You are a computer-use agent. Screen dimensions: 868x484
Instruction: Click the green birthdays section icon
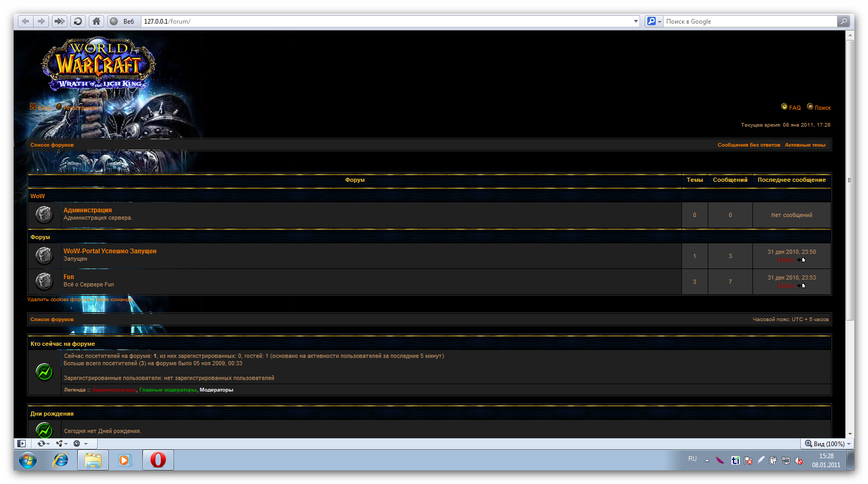pos(44,430)
